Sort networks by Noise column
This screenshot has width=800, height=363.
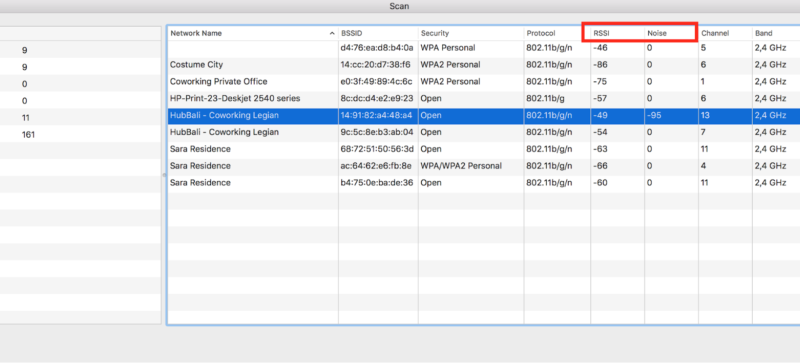[x=671, y=33]
